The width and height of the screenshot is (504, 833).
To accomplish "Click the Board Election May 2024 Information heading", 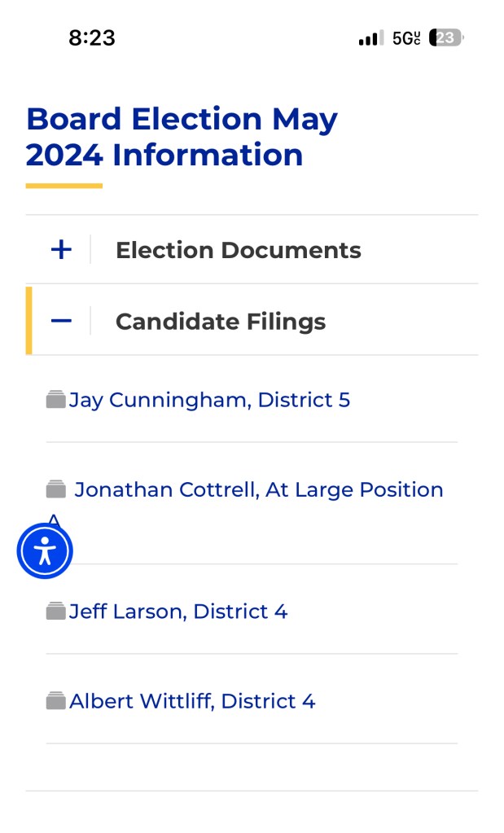I will (x=182, y=137).
